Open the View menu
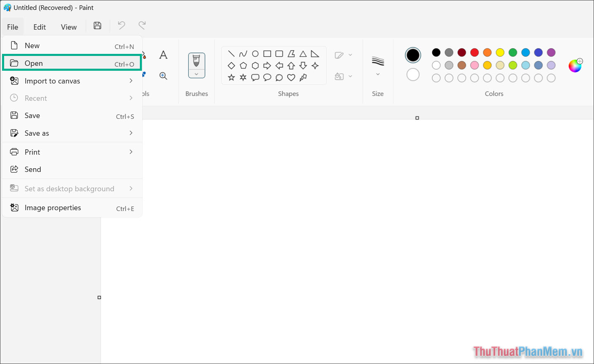594x364 pixels. tap(68, 26)
